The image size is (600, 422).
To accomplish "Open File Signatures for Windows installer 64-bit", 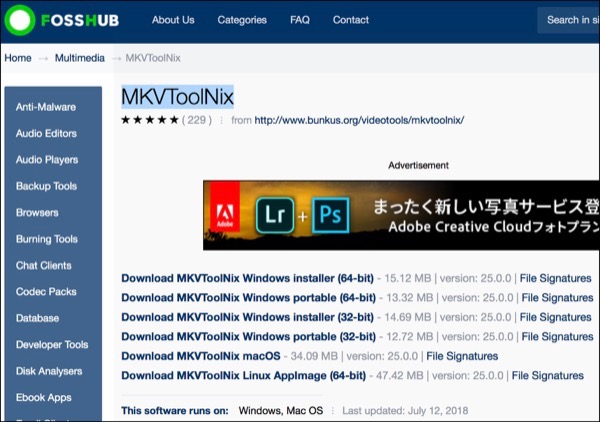I will (x=555, y=278).
